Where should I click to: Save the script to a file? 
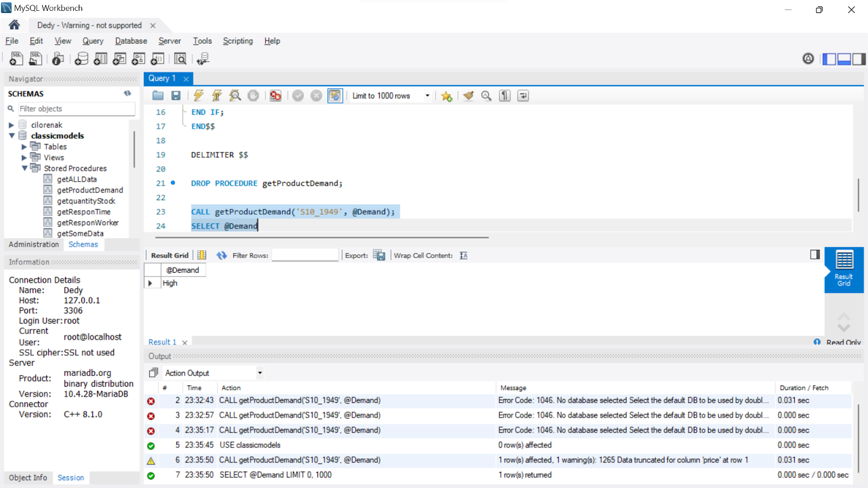point(176,95)
